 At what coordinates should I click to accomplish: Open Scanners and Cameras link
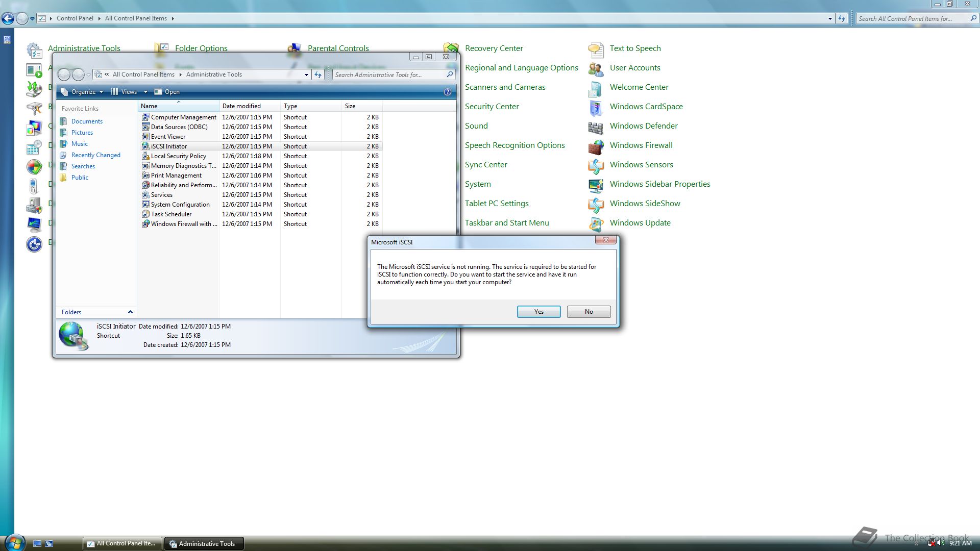[505, 87]
